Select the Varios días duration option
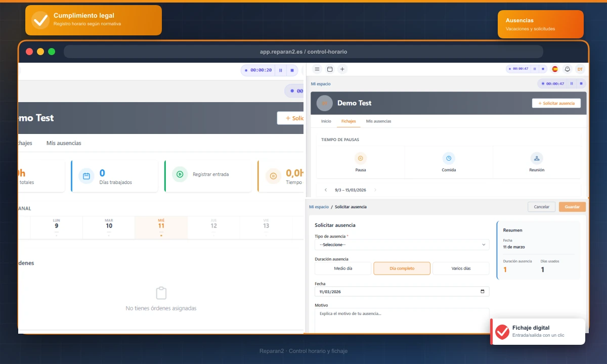Viewport: 607px width, 364px height. (x=461, y=268)
